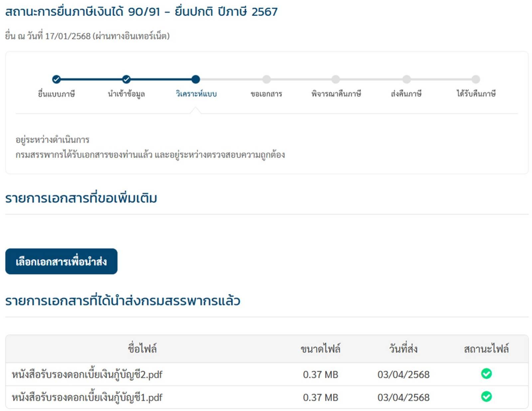Click green check status for บัญชี1.pdf

coord(486,397)
